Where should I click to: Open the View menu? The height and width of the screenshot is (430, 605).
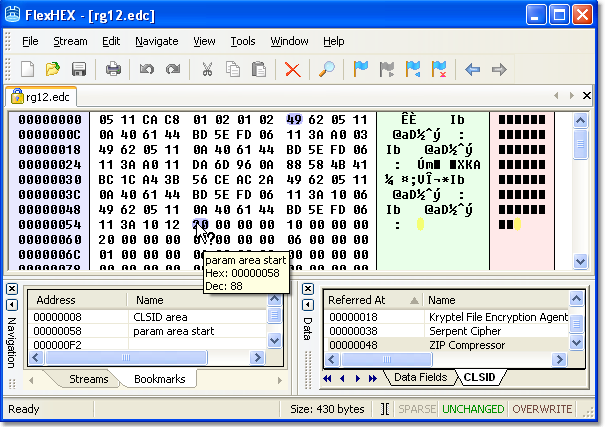click(204, 41)
